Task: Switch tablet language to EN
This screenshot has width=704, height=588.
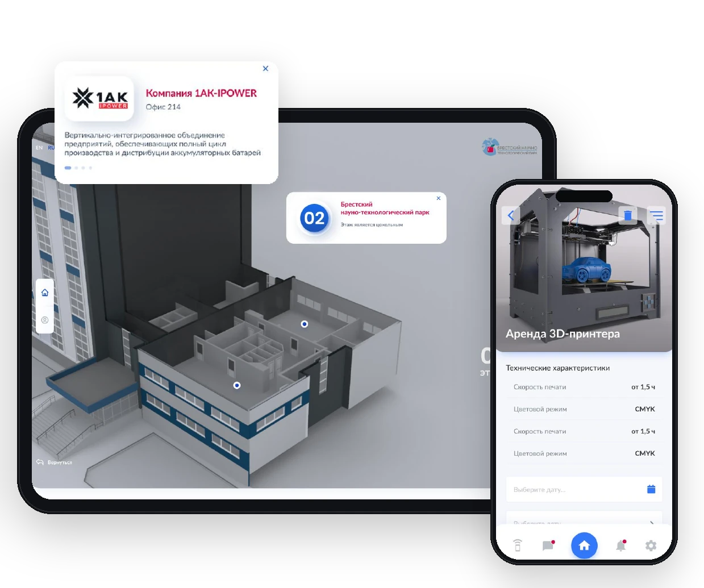Action: [x=39, y=148]
